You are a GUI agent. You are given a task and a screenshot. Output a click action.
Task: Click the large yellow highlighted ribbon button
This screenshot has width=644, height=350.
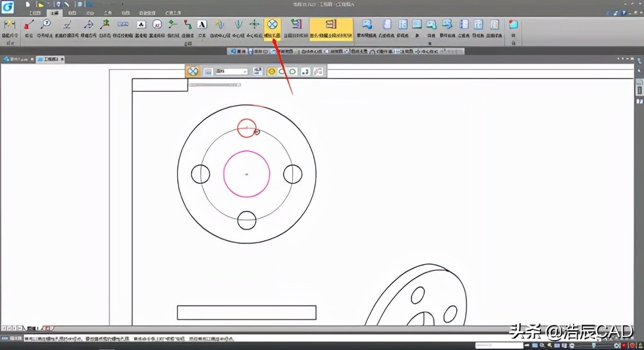tap(331, 27)
